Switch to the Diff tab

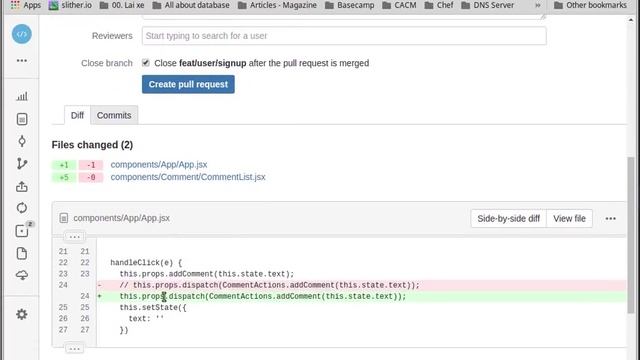point(77,116)
